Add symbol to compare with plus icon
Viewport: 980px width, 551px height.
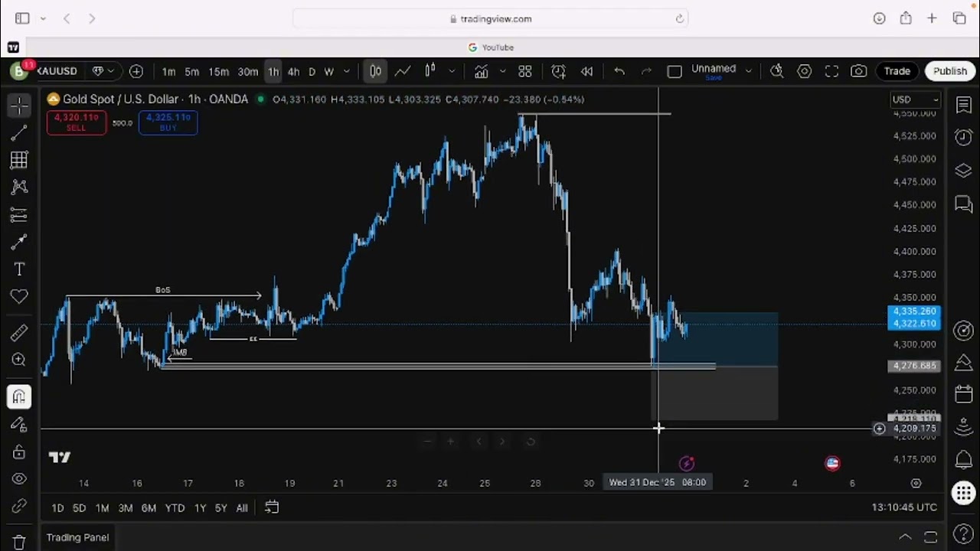pyautogui.click(x=136, y=71)
